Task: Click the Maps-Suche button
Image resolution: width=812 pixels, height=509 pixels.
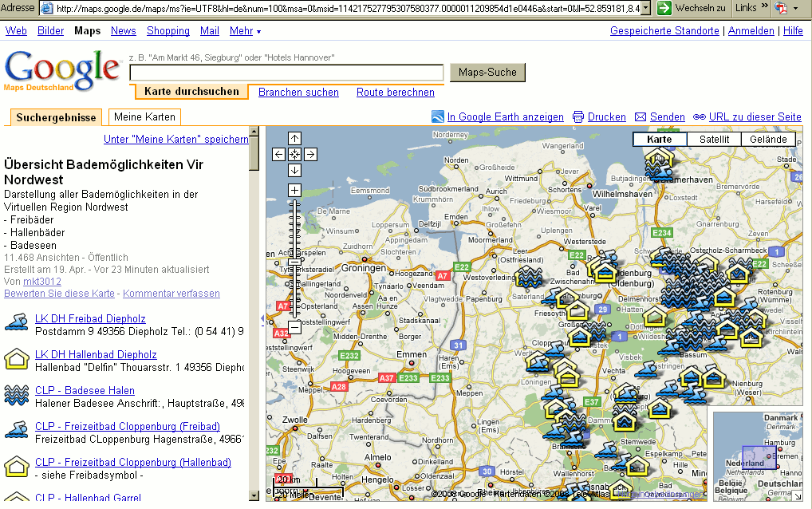Action: pos(487,73)
